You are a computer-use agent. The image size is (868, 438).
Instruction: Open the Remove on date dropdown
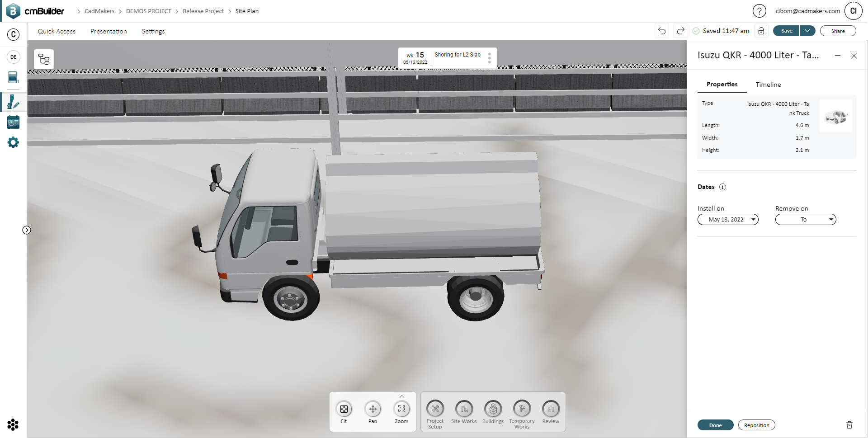click(806, 220)
